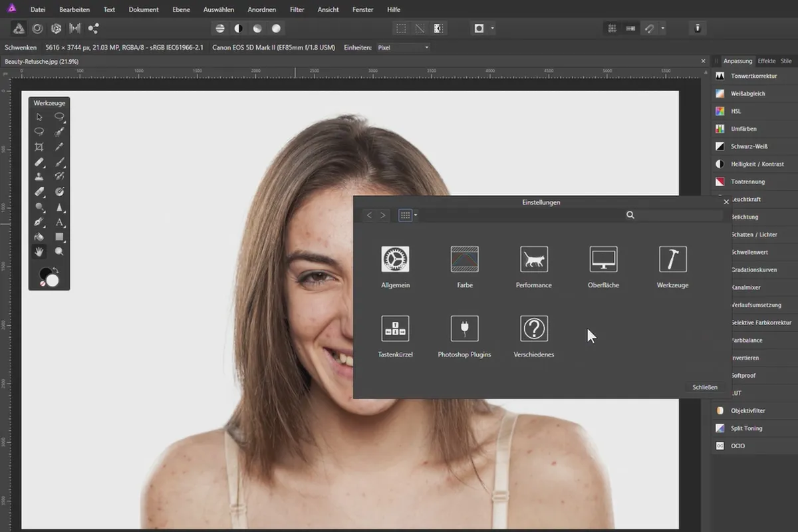The width and height of the screenshot is (798, 532).
Task: Add Tonwertkorrektur adjustment
Action: click(x=753, y=76)
